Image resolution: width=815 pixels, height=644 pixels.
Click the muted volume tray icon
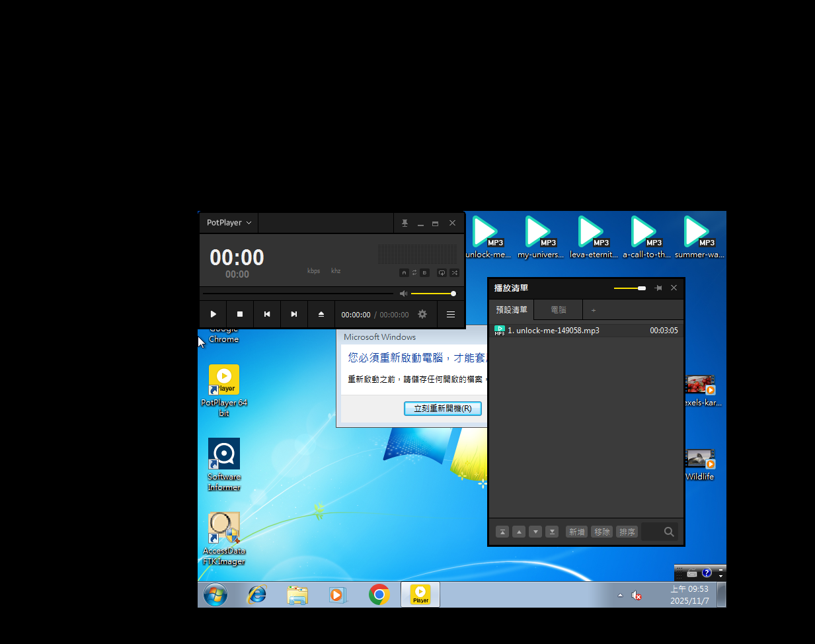637,596
